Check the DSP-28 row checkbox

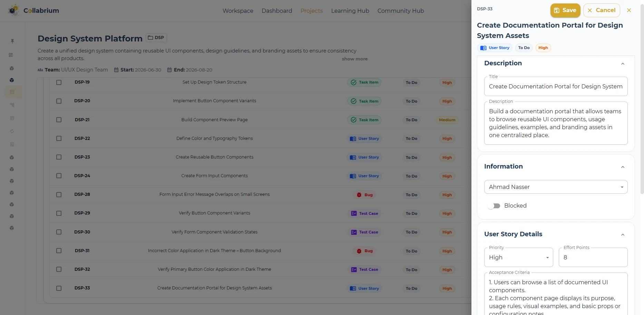(59, 195)
